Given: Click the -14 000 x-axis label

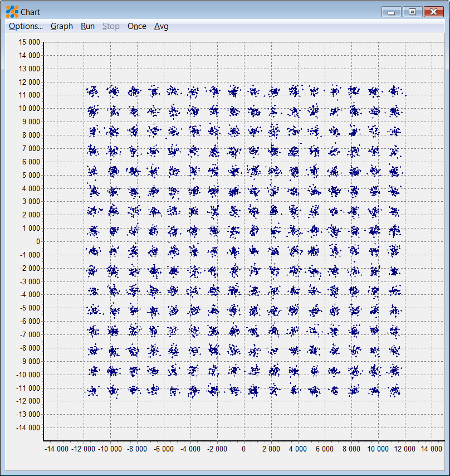Looking at the screenshot, I should (x=56, y=449).
